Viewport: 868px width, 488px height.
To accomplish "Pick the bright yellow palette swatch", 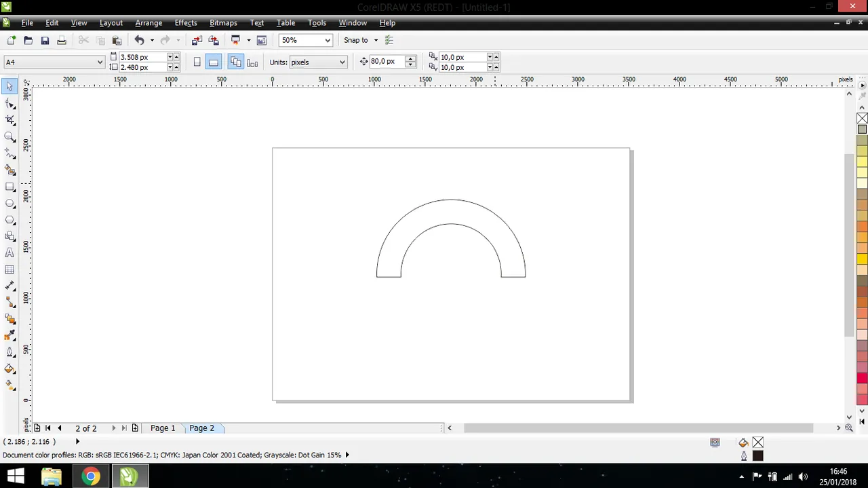I will point(862,259).
